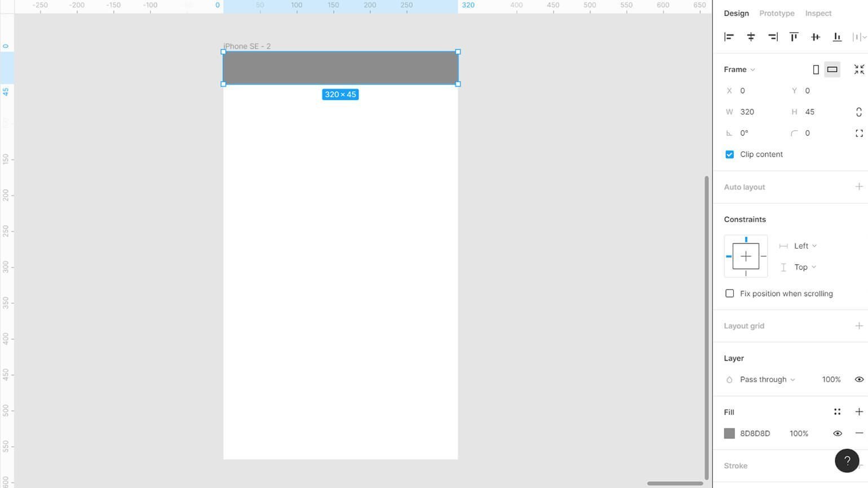Select the iPhone SE - 2 frame label
868x488 pixels.
[x=247, y=46]
